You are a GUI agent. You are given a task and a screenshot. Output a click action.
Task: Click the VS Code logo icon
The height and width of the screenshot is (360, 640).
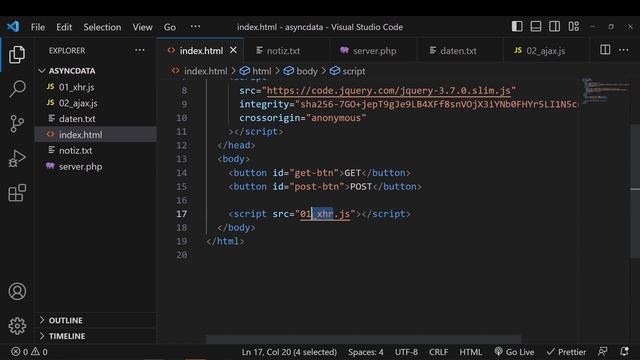tap(13, 27)
